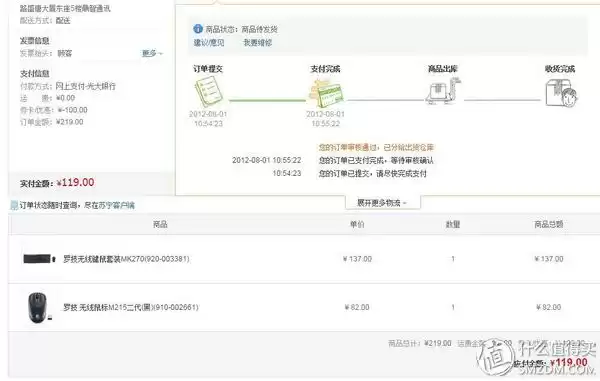Image resolution: width=600 pixels, height=381 pixels.
Task: Click the 支付信息 heading
Action: click(34, 73)
